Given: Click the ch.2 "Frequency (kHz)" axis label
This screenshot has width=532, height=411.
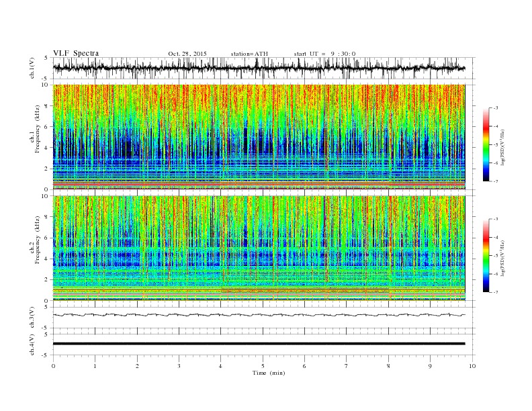Looking at the screenshot, I should (x=38, y=240).
